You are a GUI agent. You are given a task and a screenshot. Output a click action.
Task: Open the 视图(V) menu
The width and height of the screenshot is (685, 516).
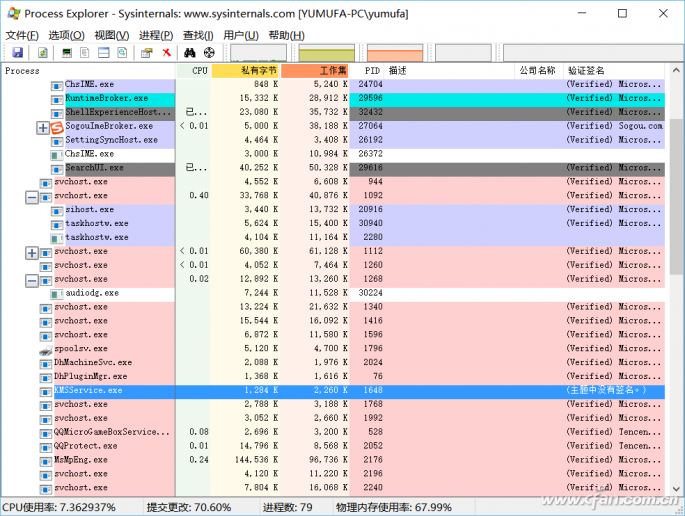pos(112,35)
